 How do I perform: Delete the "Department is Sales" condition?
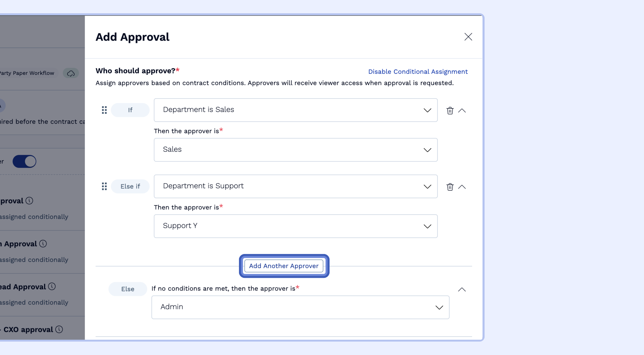tap(450, 111)
